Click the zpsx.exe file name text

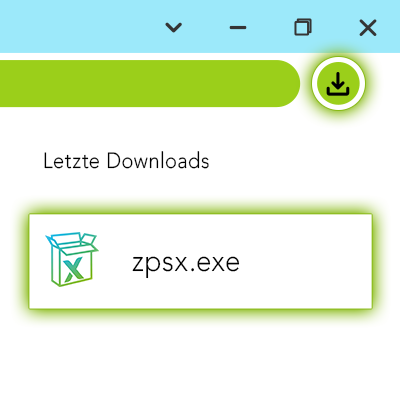[186, 263]
